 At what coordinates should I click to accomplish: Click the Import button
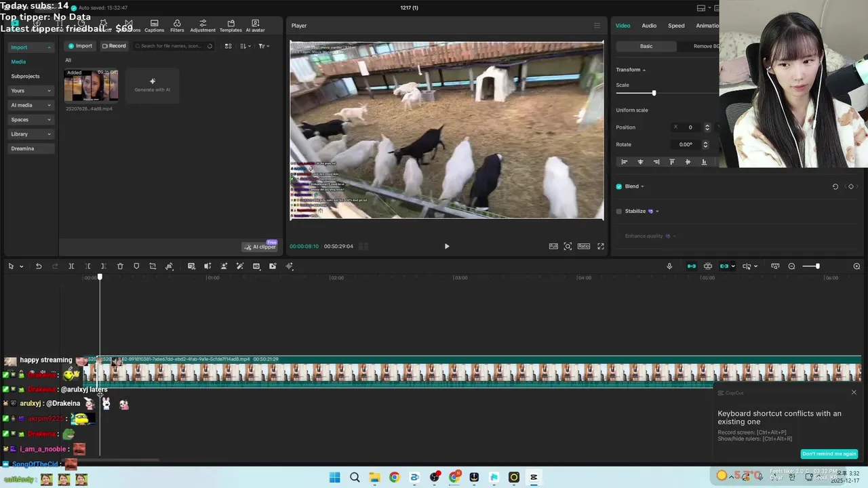tap(80, 46)
